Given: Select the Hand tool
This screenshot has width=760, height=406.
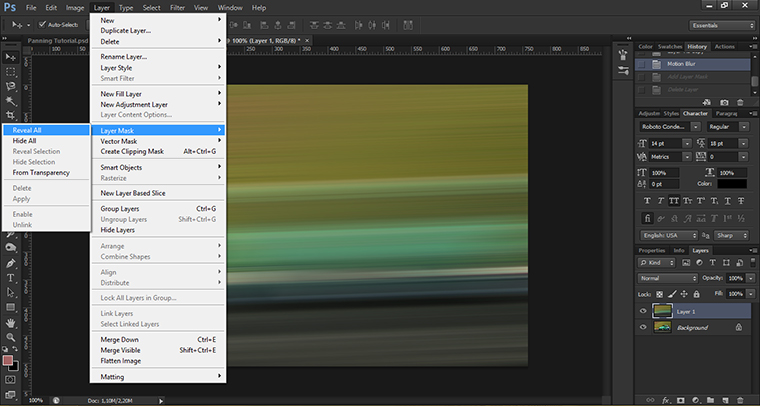Looking at the screenshot, I should coord(10,323).
